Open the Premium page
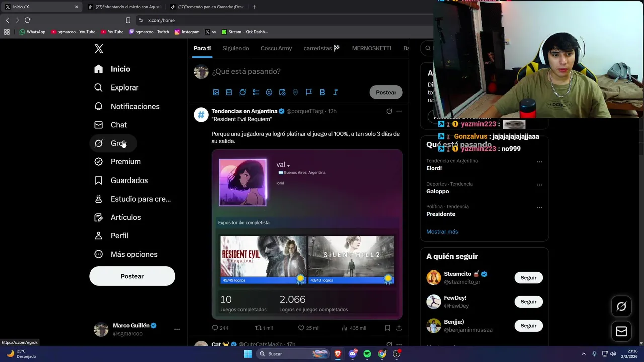This screenshot has width=644, height=362. point(118,161)
